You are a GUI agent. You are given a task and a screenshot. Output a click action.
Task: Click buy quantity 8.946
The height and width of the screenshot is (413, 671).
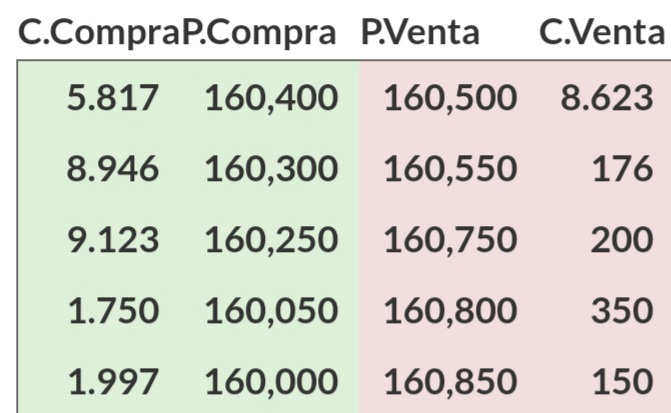pos(113,169)
